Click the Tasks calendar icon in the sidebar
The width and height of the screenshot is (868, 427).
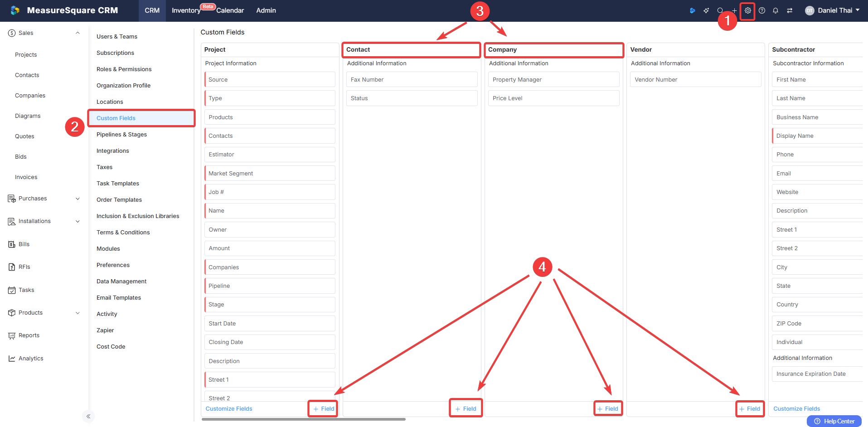coord(12,290)
